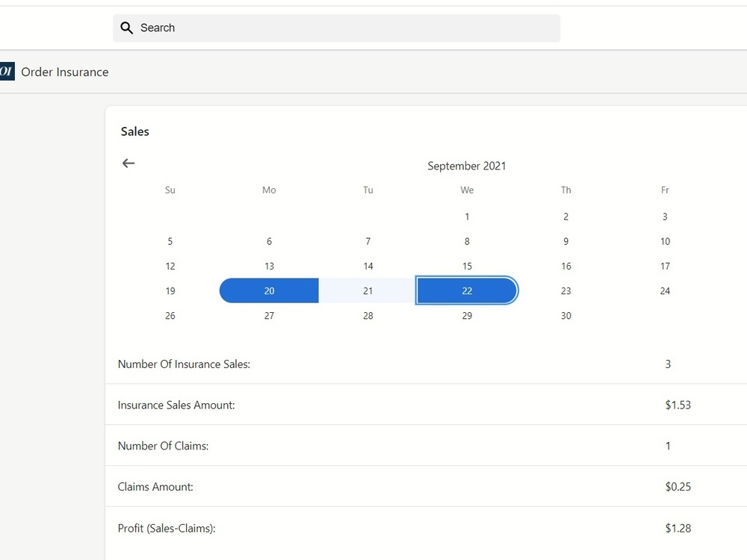747x560 pixels.
Task: Click the Th weekday header
Action: click(x=566, y=190)
